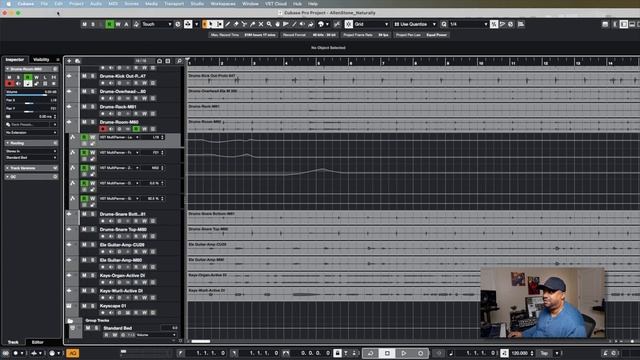
Task: Select the Color palette tool
Action: coord(321,24)
